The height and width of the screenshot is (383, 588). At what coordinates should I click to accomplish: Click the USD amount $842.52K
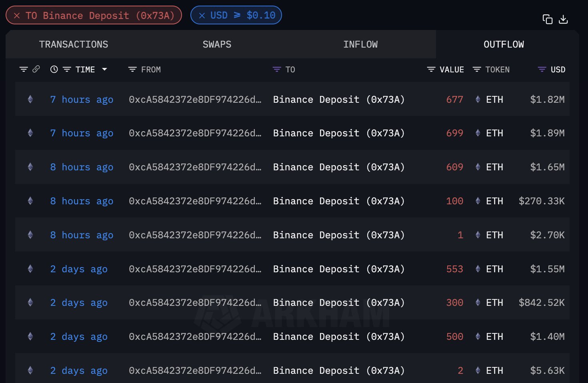click(542, 303)
